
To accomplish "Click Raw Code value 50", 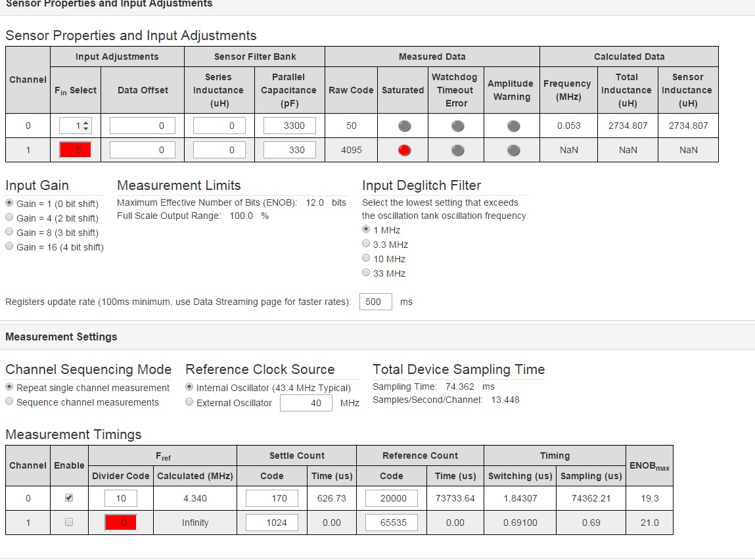I will tap(352, 126).
